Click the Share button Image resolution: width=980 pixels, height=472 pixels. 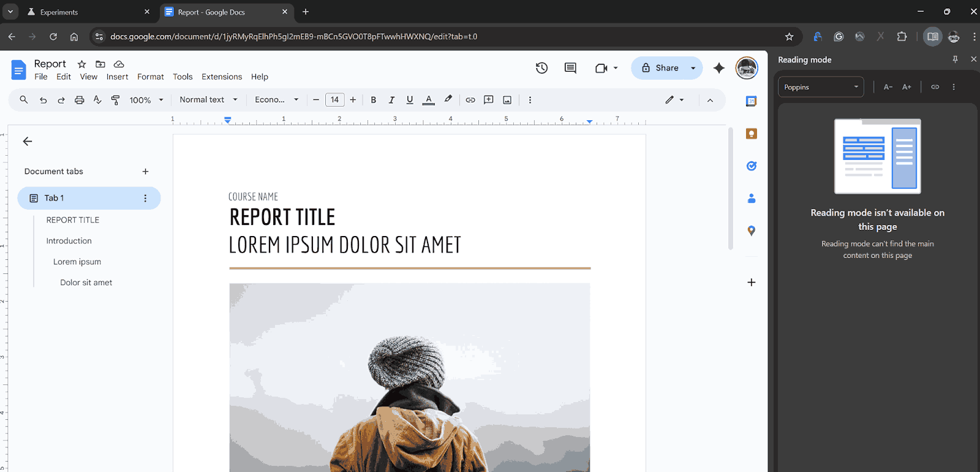[x=660, y=68]
